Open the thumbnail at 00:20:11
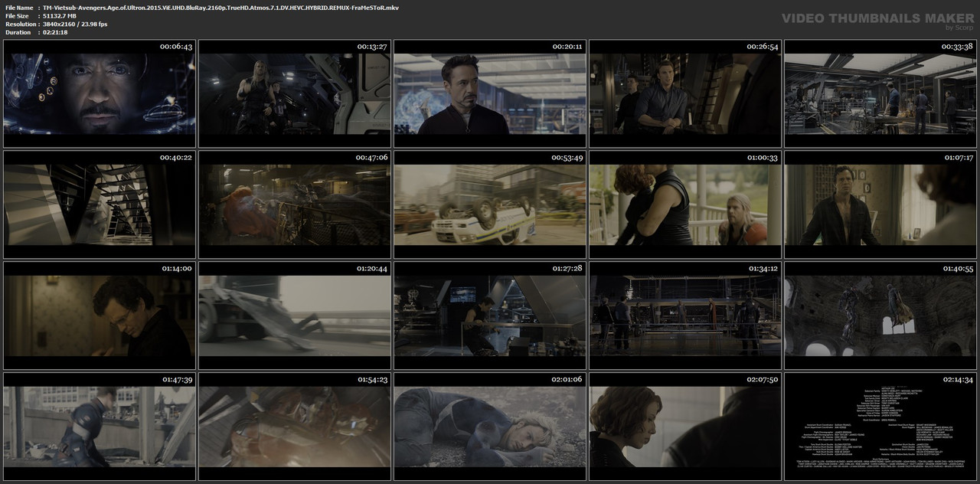The width and height of the screenshot is (980, 484). tap(490, 93)
